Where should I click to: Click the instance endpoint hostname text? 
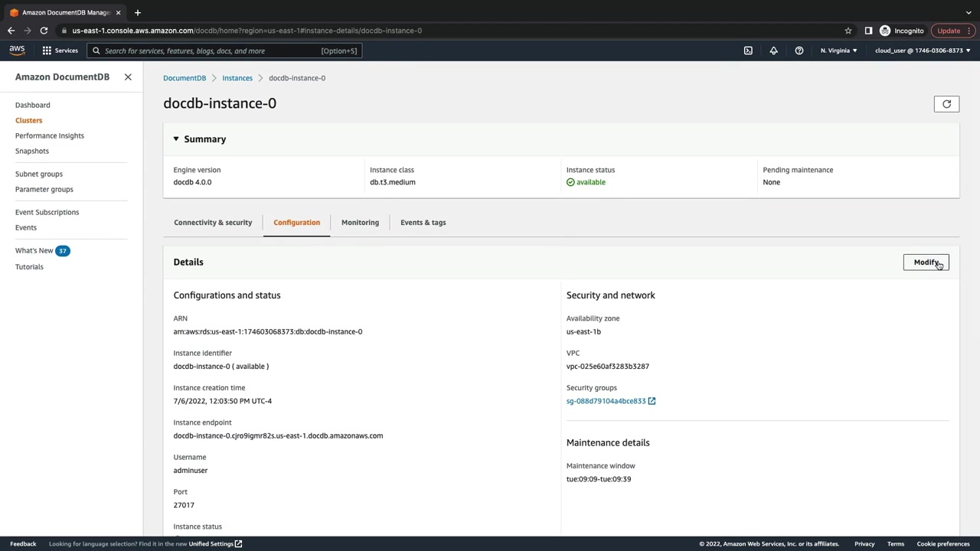278,435
